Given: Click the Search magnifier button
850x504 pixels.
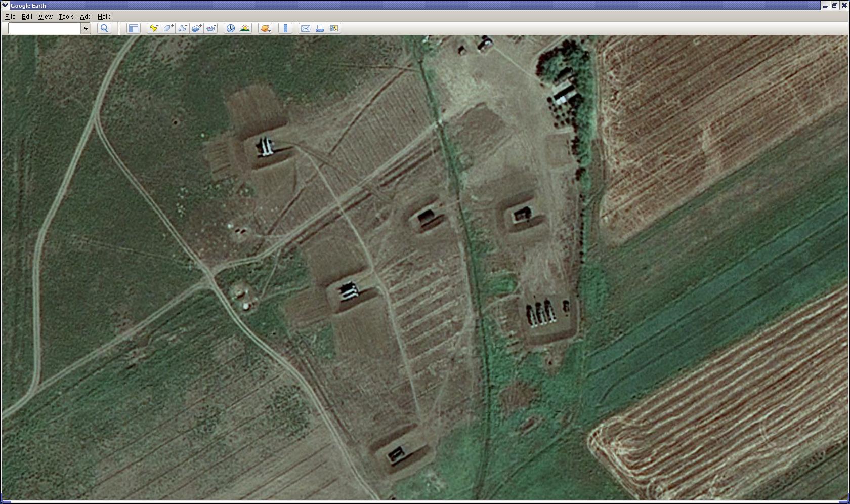Looking at the screenshot, I should pyautogui.click(x=104, y=28).
